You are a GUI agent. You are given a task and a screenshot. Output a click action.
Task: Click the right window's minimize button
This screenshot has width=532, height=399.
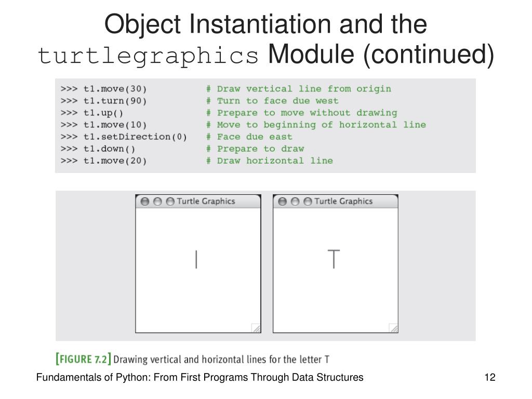(x=295, y=202)
